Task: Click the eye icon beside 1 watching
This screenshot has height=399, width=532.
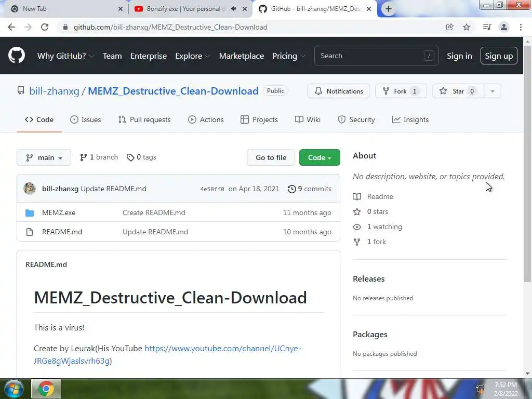Action: pos(357,227)
